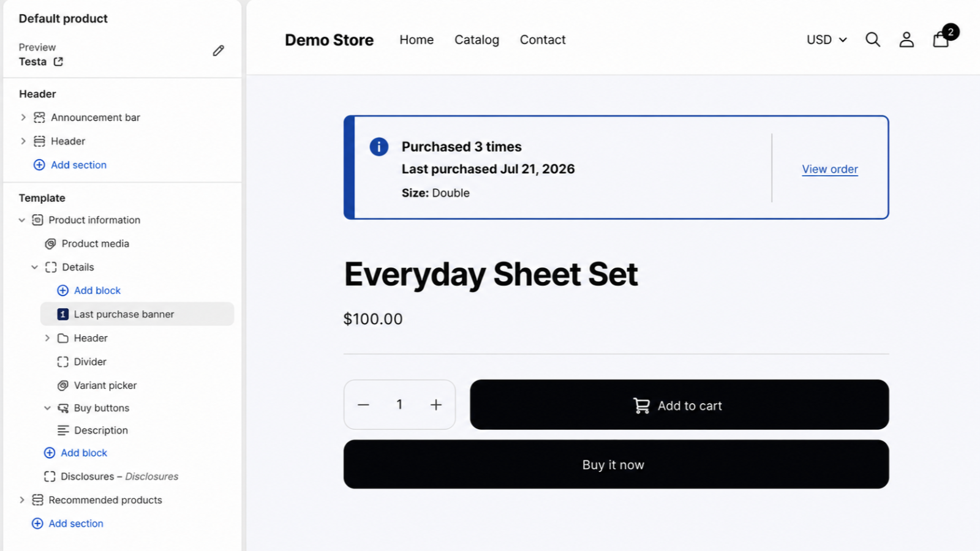Click the blue info icon in purchase banner
Image resolution: width=980 pixels, height=551 pixels.
tap(379, 147)
